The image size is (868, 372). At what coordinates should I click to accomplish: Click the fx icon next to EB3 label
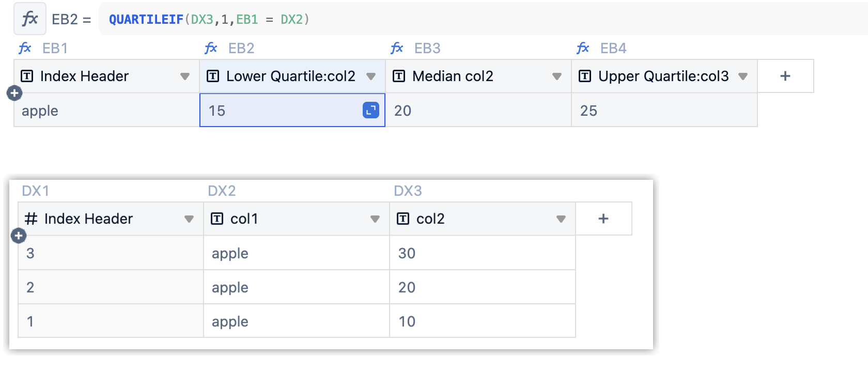397,48
